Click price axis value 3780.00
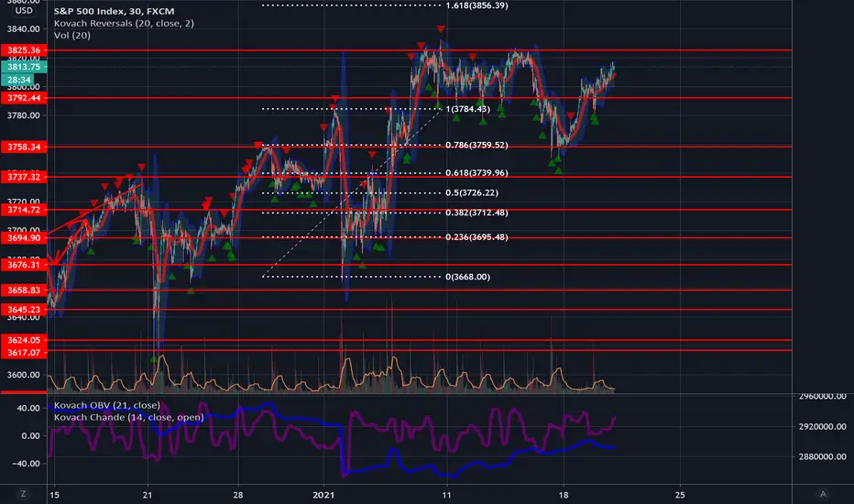This screenshot has width=854, height=504. pos(24,115)
